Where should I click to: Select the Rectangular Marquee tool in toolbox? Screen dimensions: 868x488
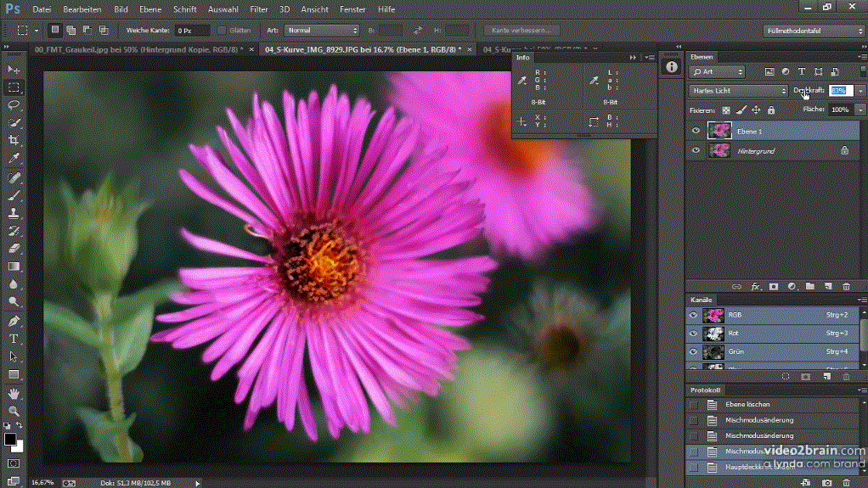tap(14, 87)
